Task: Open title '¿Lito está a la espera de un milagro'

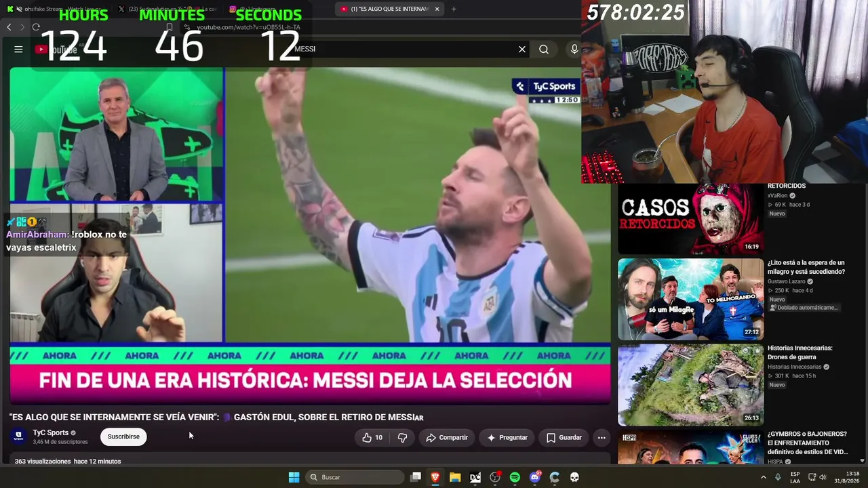Action: coord(806,267)
